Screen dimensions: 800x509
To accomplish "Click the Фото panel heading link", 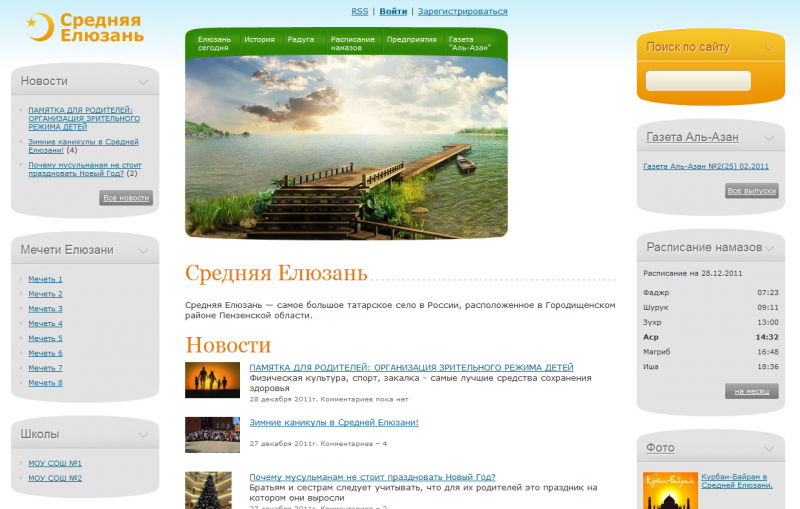I will tap(660, 448).
